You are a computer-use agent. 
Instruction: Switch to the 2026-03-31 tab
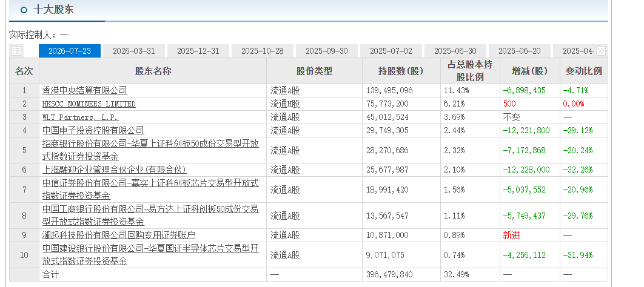[x=134, y=51]
